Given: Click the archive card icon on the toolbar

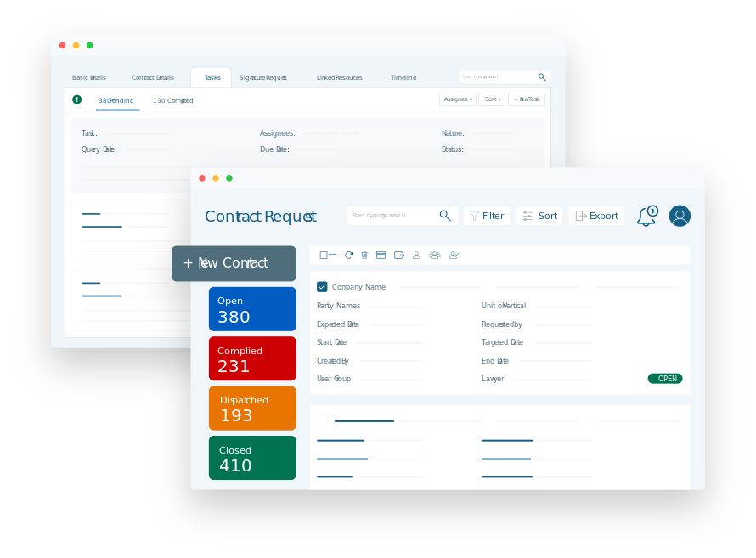Looking at the screenshot, I should tap(382, 255).
